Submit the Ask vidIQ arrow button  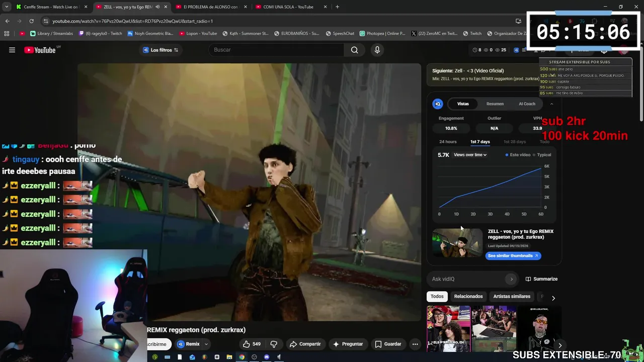pos(512,279)
